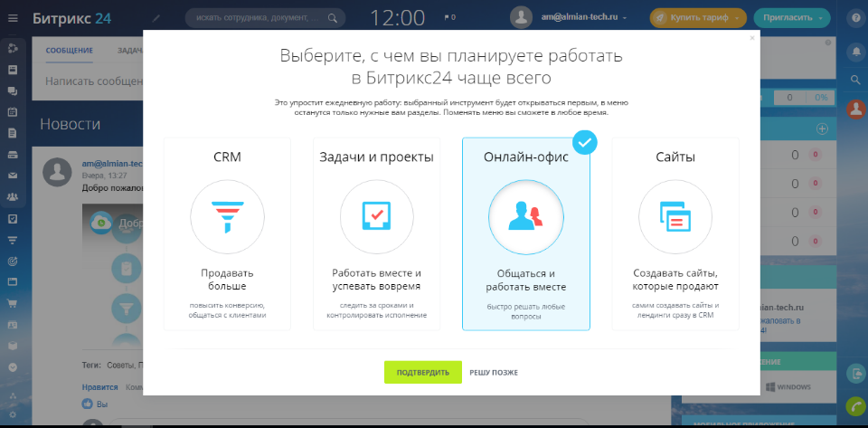
Task: Click the thumbs-up icon beside Вы
Action: pos(88,404)
